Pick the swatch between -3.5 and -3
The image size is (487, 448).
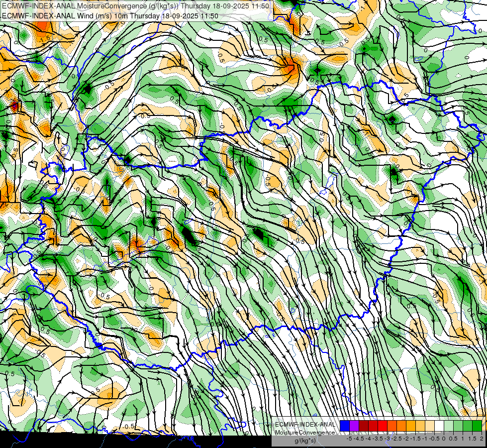pos(383,426)
